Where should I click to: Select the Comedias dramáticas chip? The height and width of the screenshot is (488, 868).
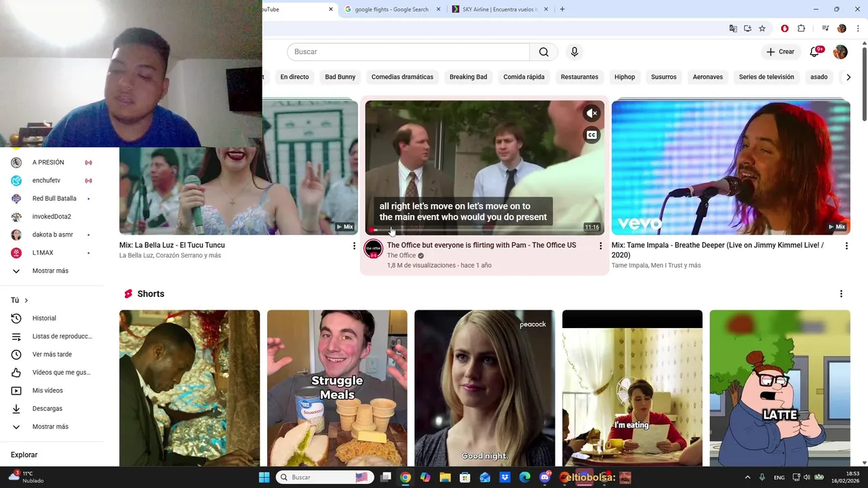coord(402,77)
